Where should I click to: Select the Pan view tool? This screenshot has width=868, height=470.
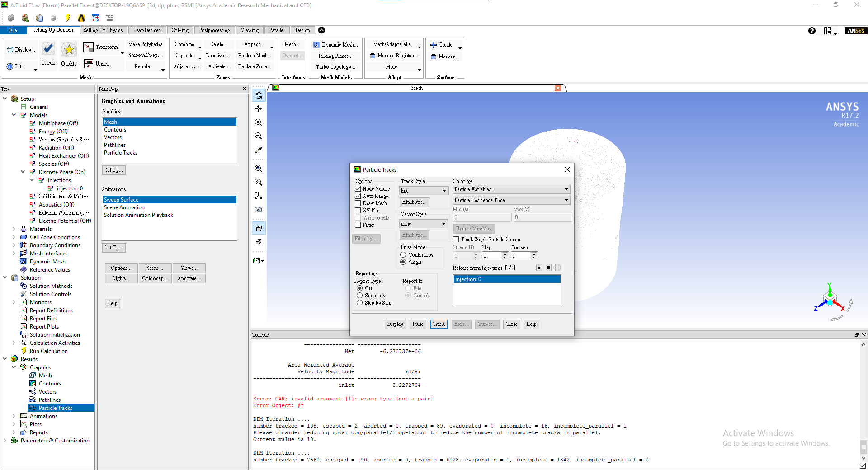point(259,109)
